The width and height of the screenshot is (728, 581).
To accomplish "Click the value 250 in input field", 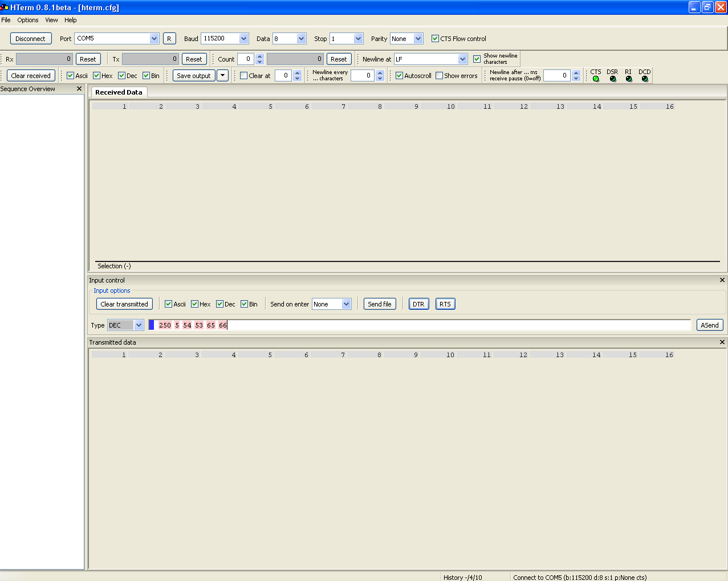I will (165, 325).
